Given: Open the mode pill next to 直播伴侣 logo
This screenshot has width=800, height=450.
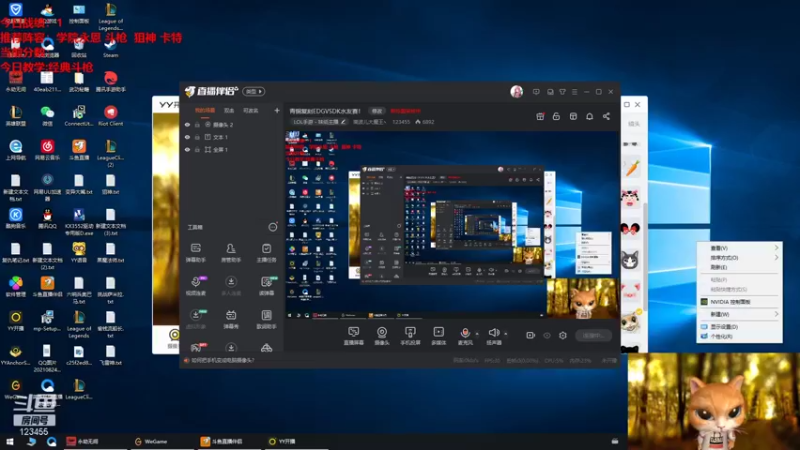Looking at the screenshot, I should (254, 91).
